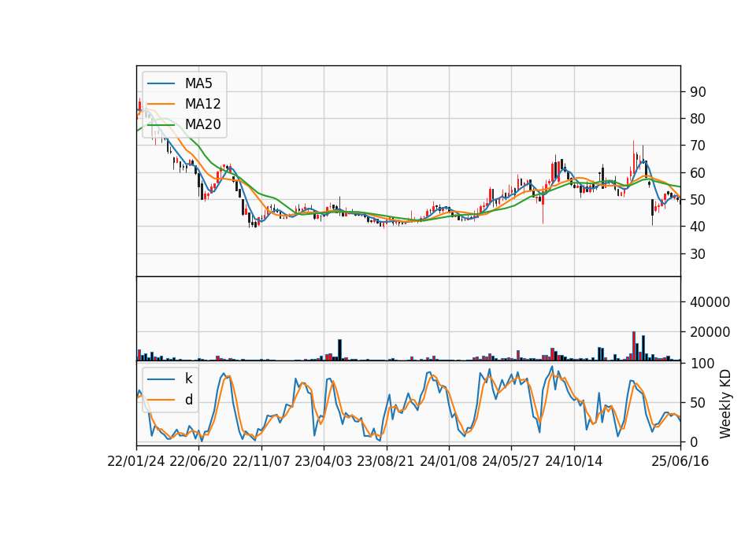Click the MA20 legend label
The image size is (756, 543).
click(x=202, y=124)
